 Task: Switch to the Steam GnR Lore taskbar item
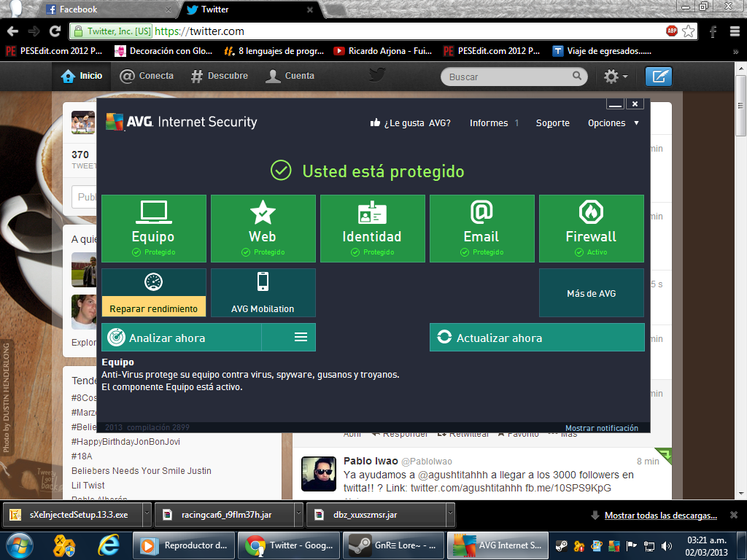point(393,545)
